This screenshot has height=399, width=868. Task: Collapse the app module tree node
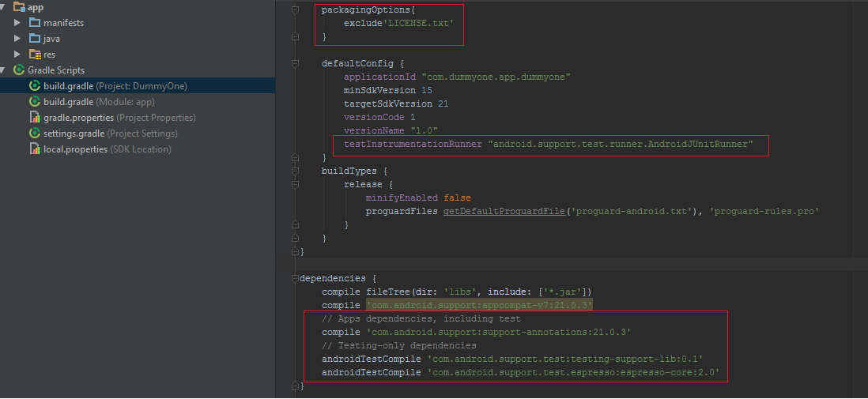coord(3,7)
